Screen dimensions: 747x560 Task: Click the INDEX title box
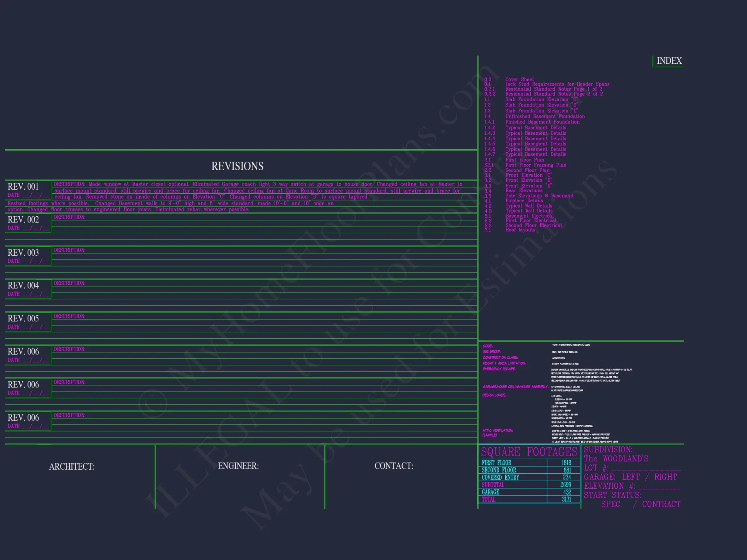pyautogui.click(x=669, y=61)
